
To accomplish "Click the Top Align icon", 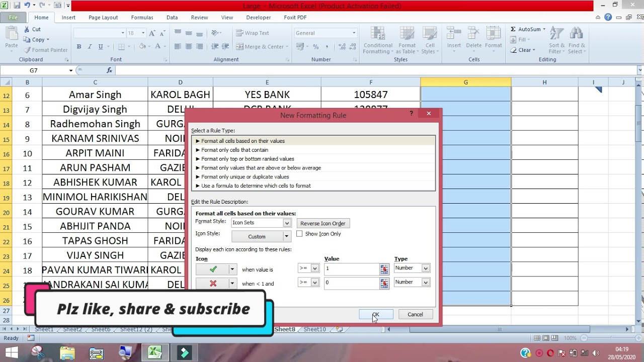I will pos(178,33).
